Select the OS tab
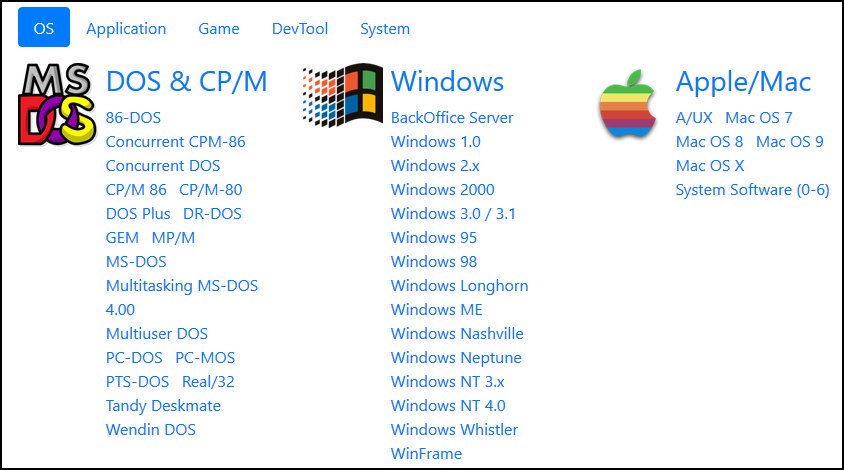The image size is (844, 470). pos(44,28)
